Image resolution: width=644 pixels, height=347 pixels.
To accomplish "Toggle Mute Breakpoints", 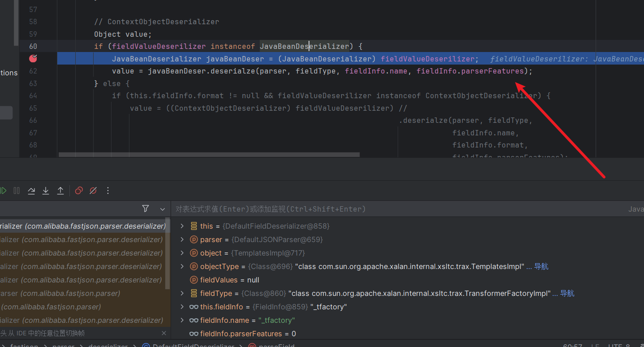I will [93, 191].
